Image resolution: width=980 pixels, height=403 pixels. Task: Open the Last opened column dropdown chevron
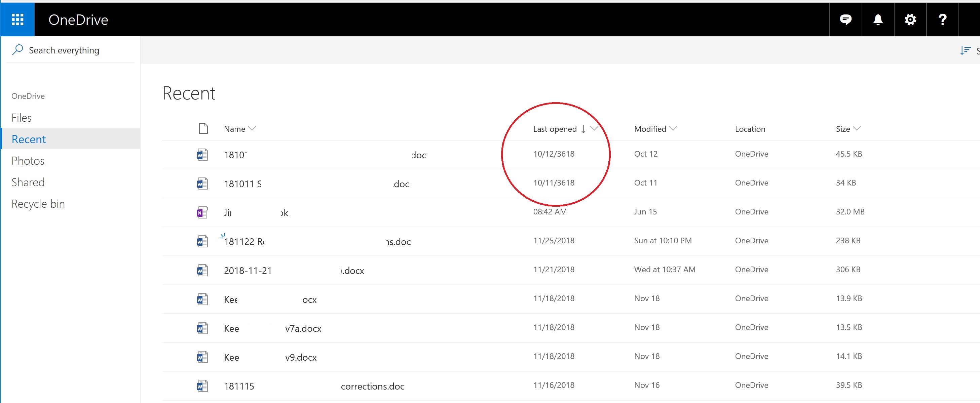[594, 128]
